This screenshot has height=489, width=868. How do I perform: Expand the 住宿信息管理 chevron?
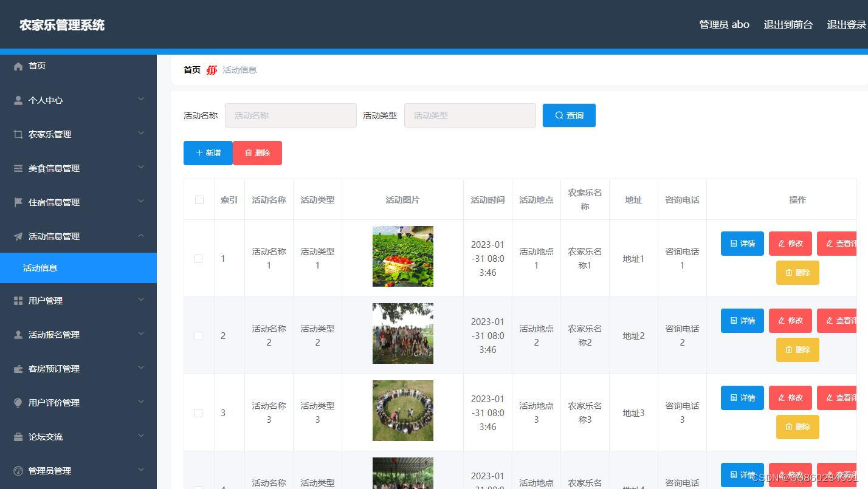pos(141,201)
